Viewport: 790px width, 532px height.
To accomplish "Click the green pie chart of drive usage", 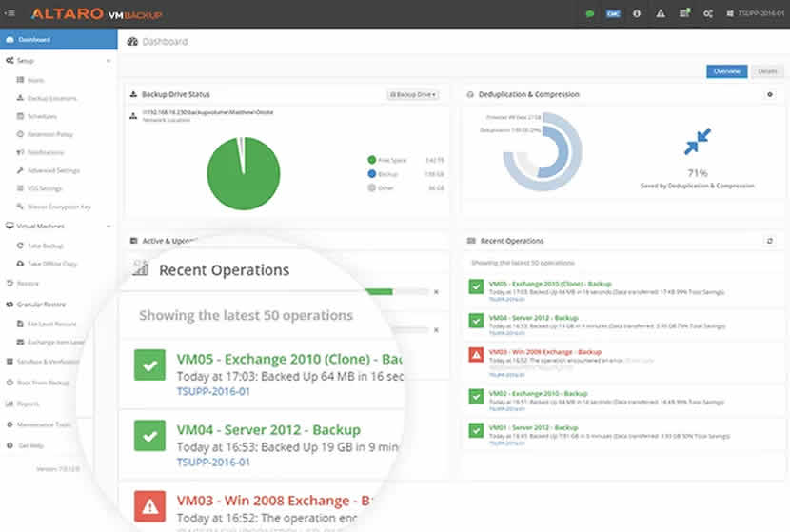I will 244,173.
